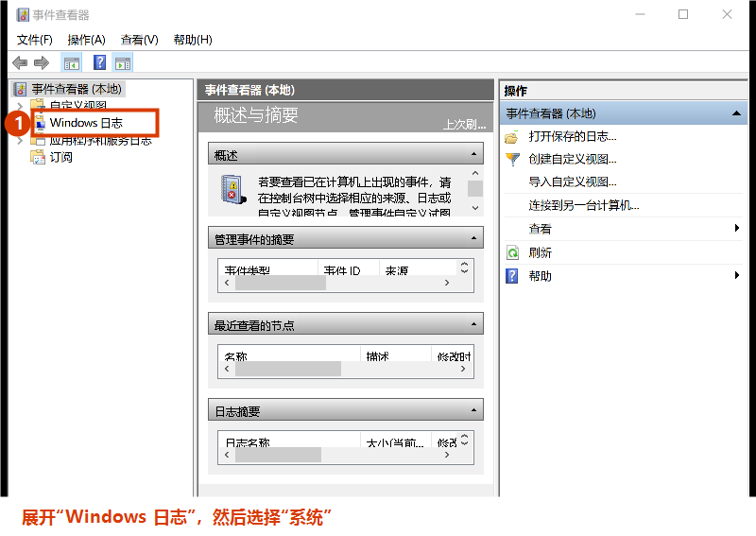Click the green refresh icon
The image size is (756, 536).
512,252
